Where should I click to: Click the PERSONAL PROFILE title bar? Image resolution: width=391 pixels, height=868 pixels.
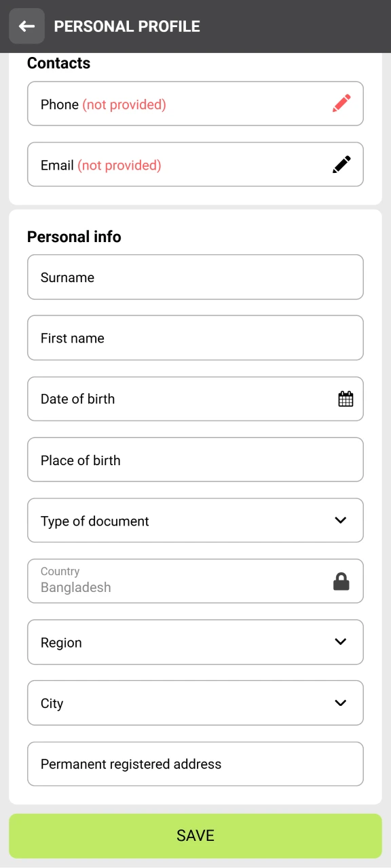tap(127, 26)
